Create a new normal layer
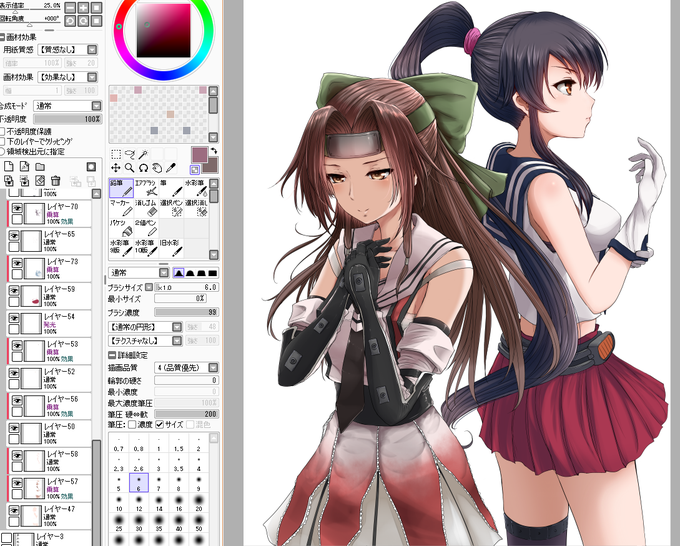The width and height of the screenshot is (680, 546). coord(9,167)
